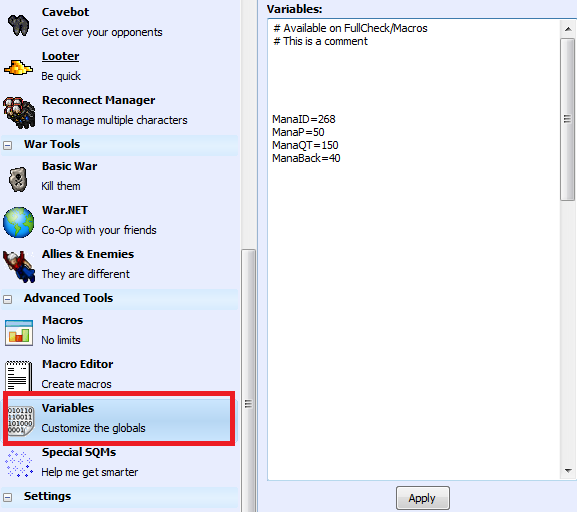577x512 pixels.
Task: Click the sidebar vertical scrollbar thumb
Action: pyautogui.click(x=249, y=381)
